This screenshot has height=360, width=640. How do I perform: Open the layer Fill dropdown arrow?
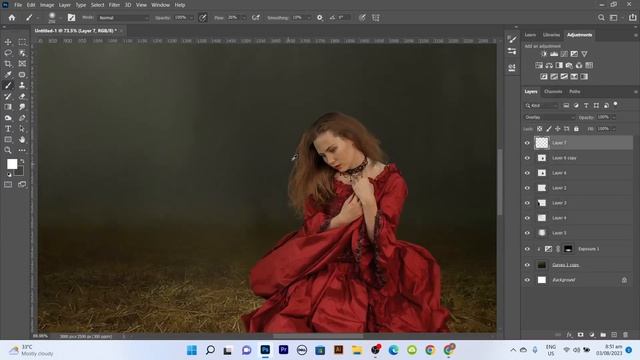tap(613, 129)
